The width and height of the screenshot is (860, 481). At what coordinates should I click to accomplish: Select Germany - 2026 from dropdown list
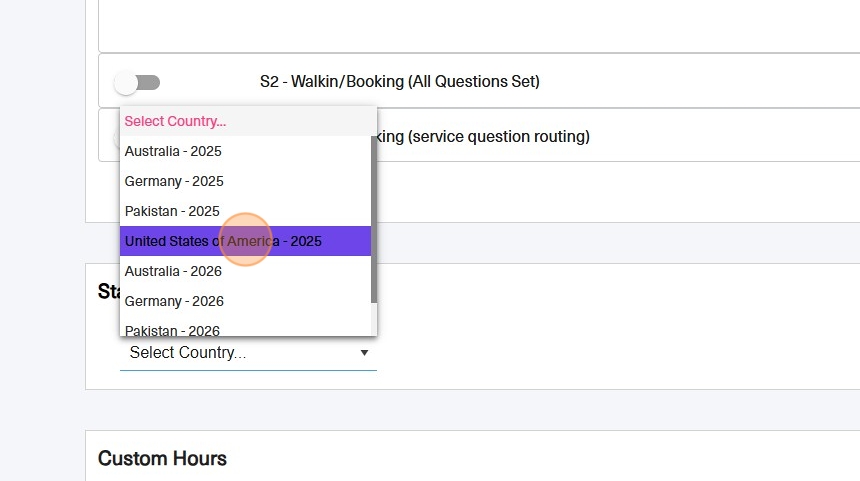[174, 301]
